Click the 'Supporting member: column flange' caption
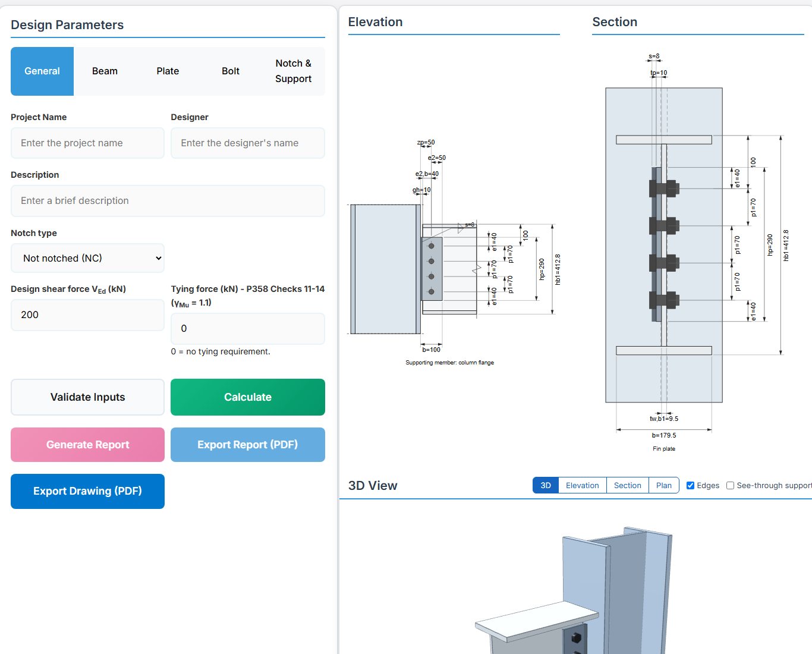Image resolution: width=812 pixels, height=654 pixels. pos(450,363)
